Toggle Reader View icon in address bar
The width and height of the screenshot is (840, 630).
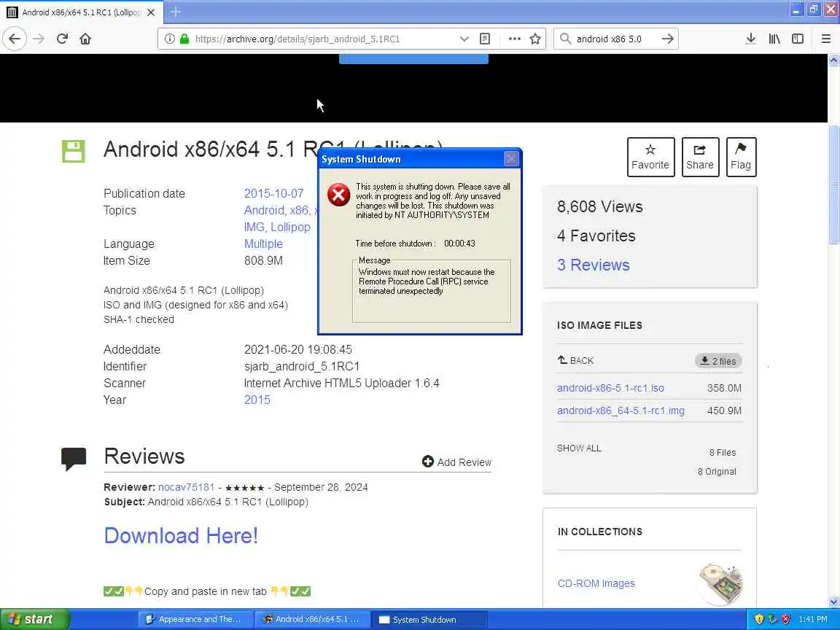point(485,39)
